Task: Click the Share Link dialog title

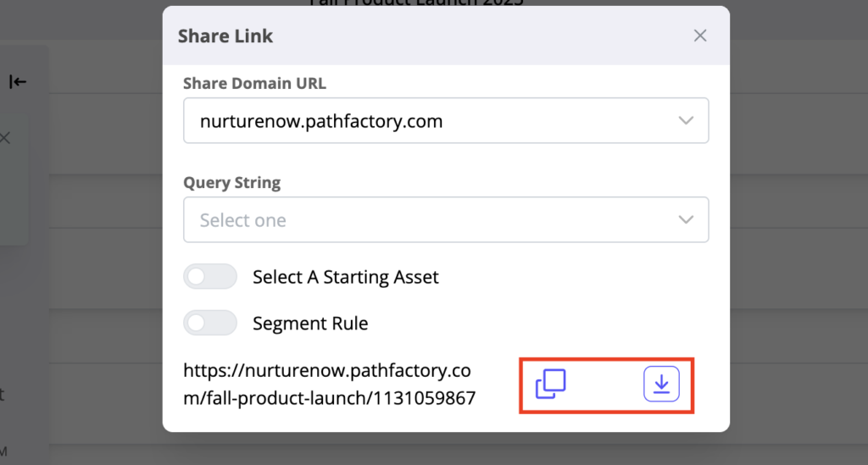Action: coord(225,36)
